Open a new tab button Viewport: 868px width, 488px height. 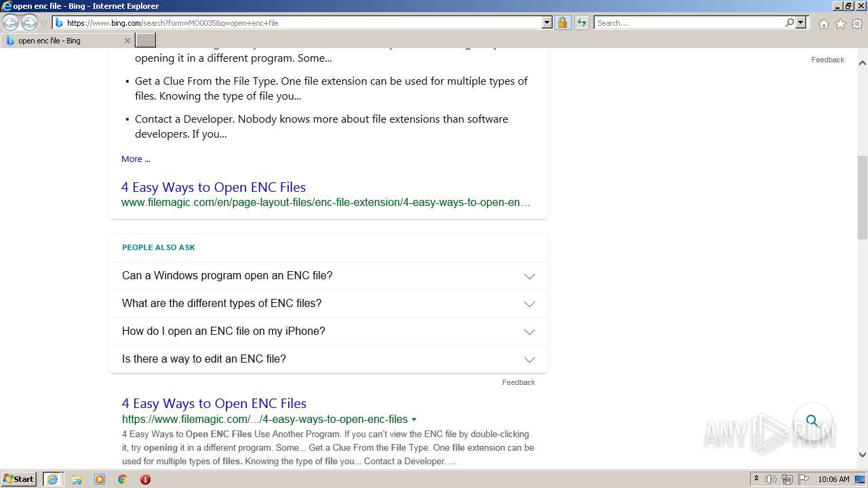pyautogui.click(x=145, y=41)
